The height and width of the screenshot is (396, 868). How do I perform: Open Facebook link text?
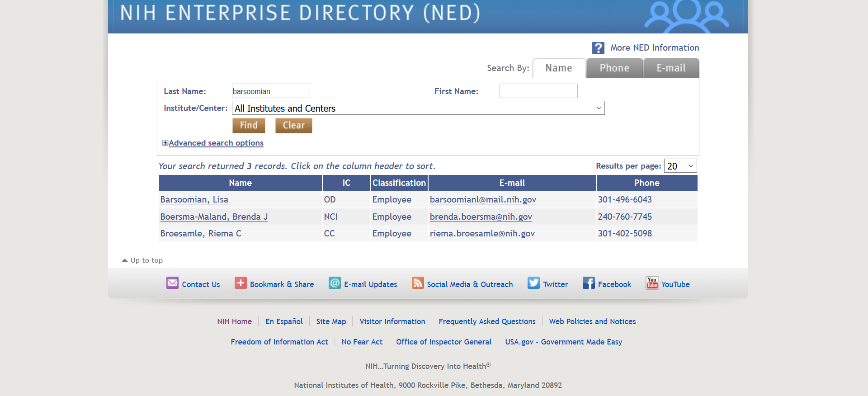tap(615, 284)
